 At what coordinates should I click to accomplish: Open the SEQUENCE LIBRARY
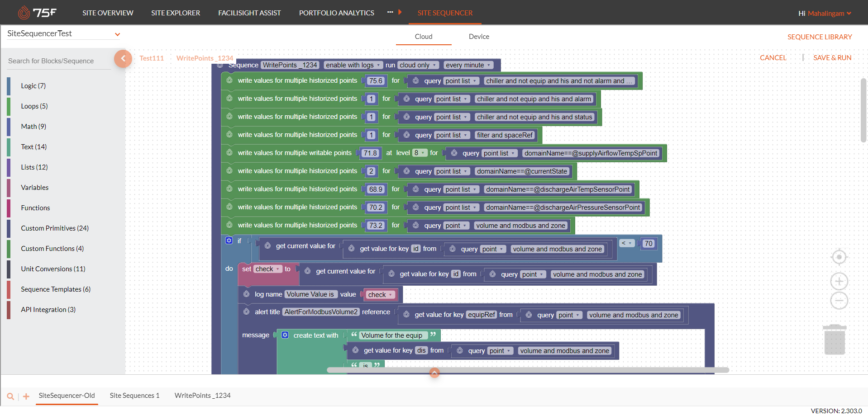point(820,37)
